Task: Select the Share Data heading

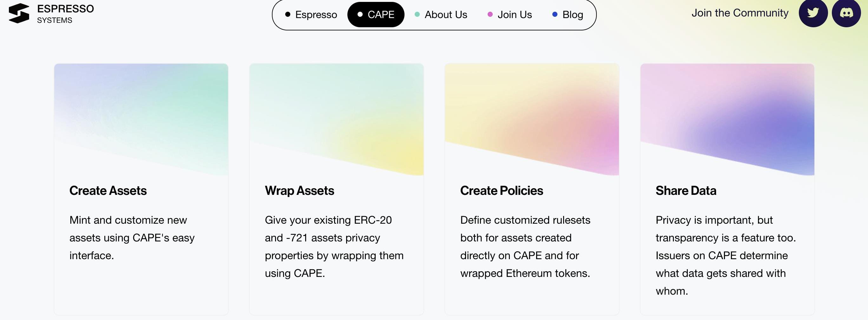Action: pos(686,191)
